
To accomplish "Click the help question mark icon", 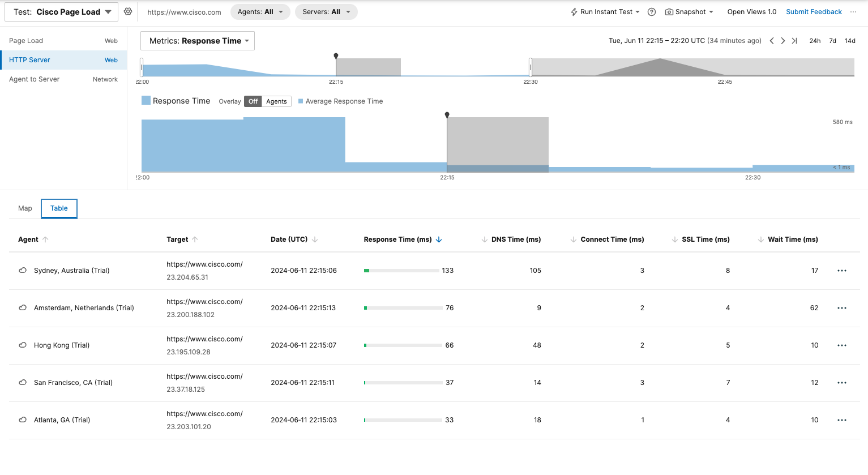I will coord(652,12).
